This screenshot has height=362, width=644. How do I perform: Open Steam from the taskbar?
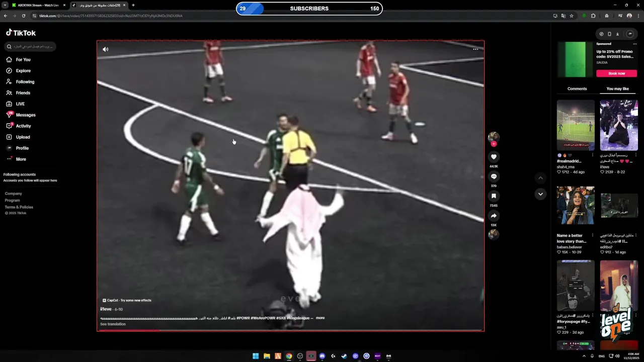point(344,356)
